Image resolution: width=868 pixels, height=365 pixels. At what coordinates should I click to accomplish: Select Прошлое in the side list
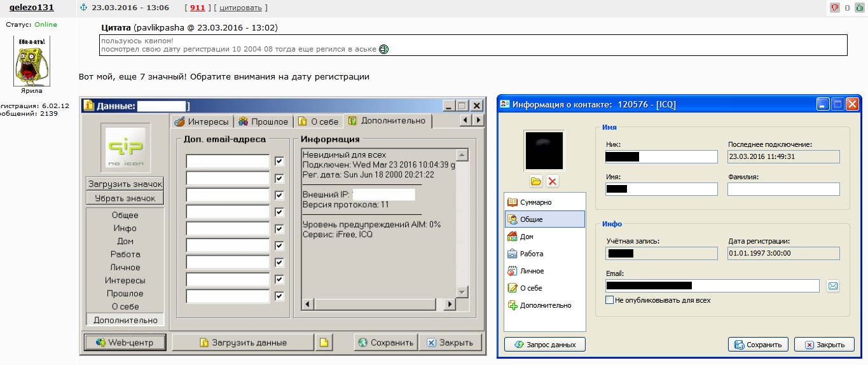pyautogui.click(x=125, y=294)
